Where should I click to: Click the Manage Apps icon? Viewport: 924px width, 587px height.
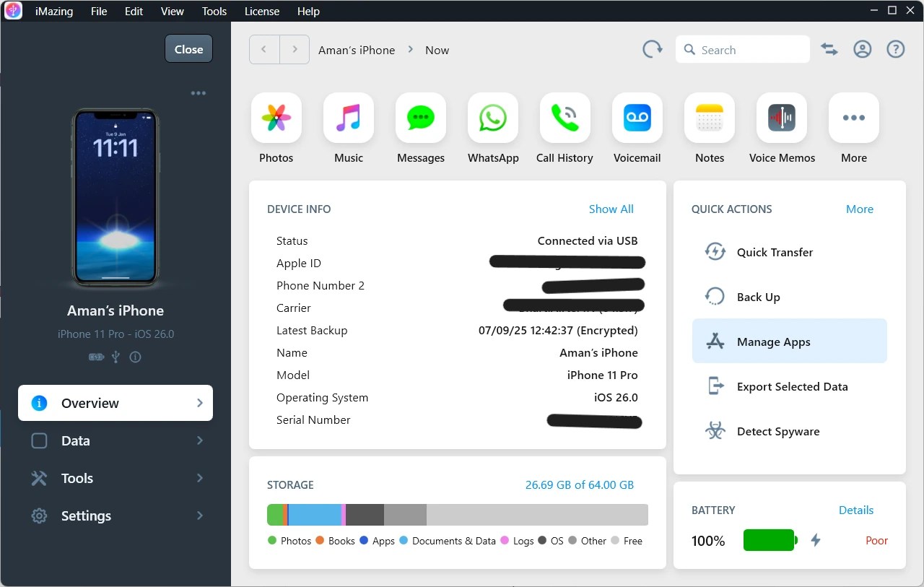point(715,342)
